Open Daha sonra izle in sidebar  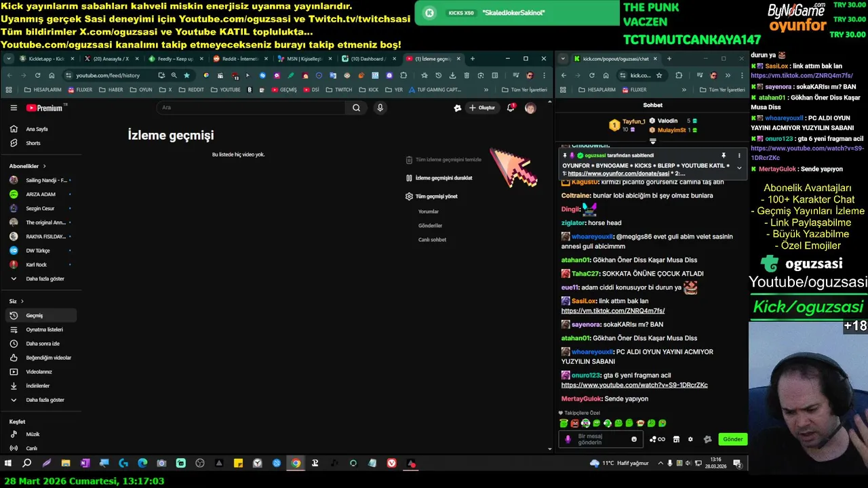pyautogui.click(x=41, y=344)
